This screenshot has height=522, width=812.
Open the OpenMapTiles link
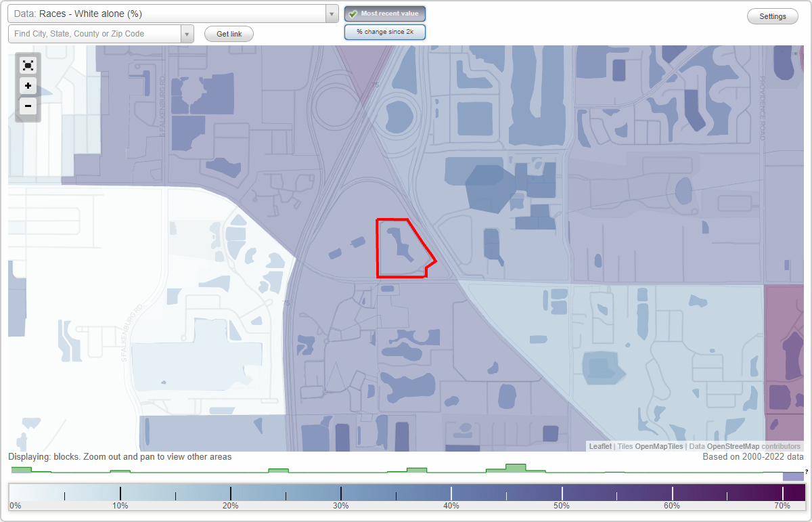659,446
